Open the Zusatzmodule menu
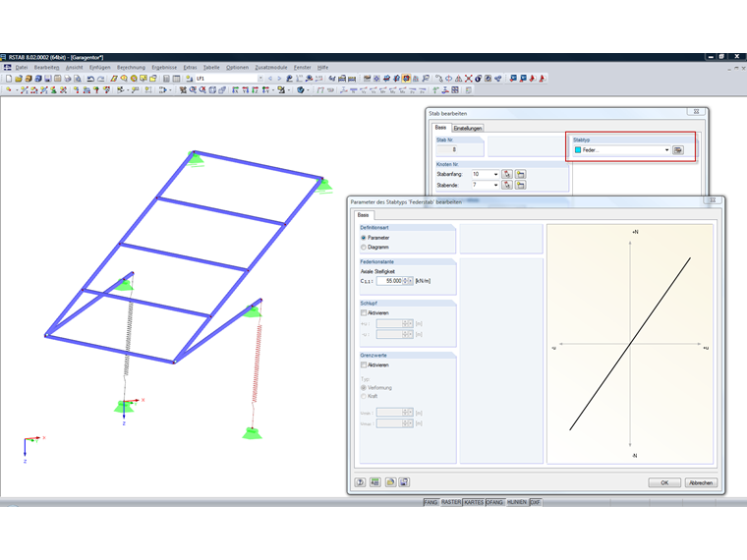The image size is (747, 560). pyautogui.click(x=271, y=68)
